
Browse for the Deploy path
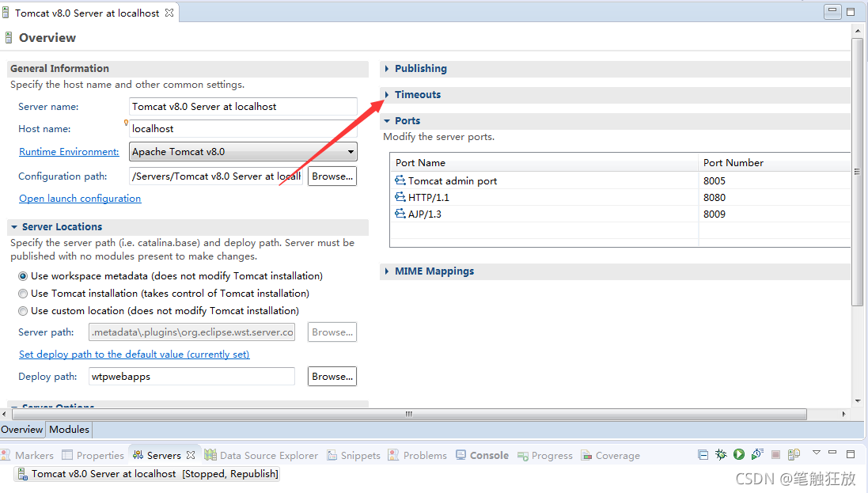click(x=332, y=377)
